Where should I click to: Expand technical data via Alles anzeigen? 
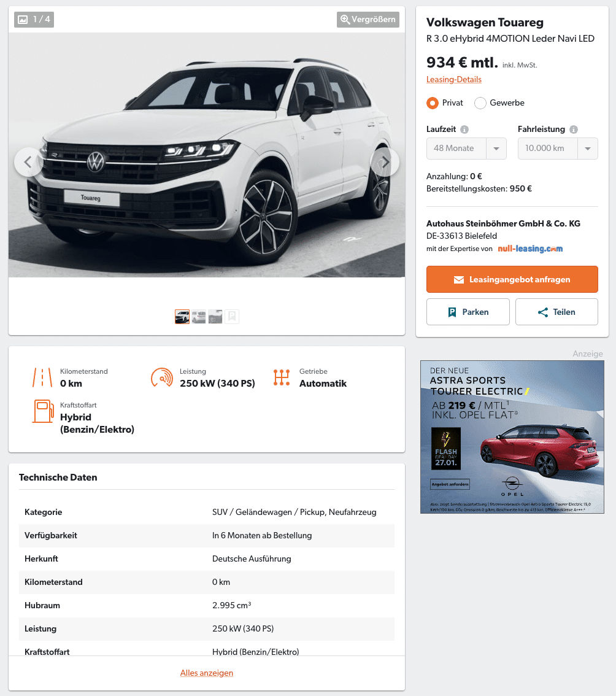click(x=207, y=673)
